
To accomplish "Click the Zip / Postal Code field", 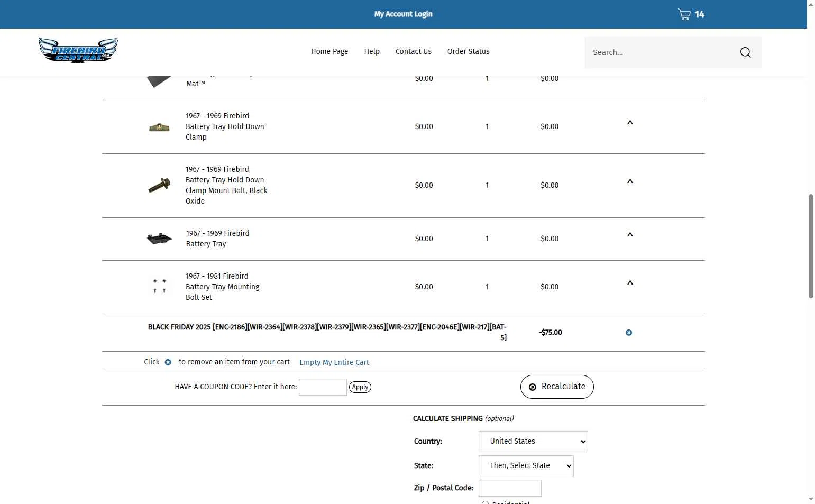I will point(510,488).
